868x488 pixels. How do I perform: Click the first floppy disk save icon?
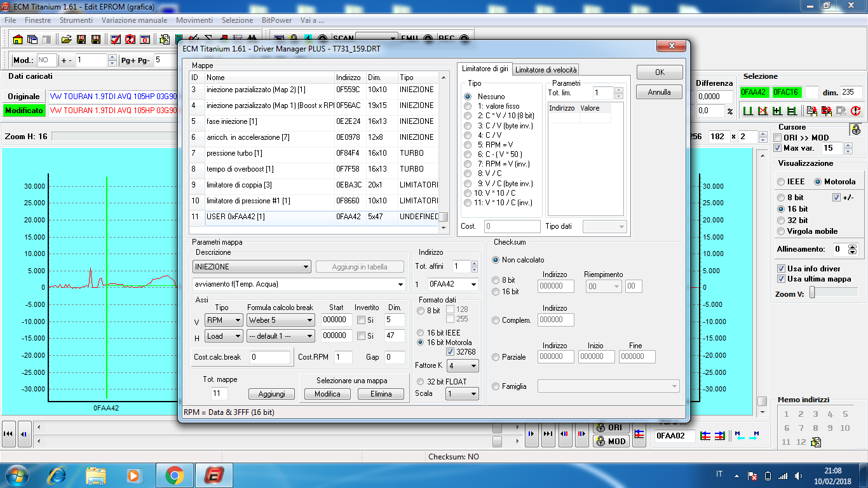point(81,39)
